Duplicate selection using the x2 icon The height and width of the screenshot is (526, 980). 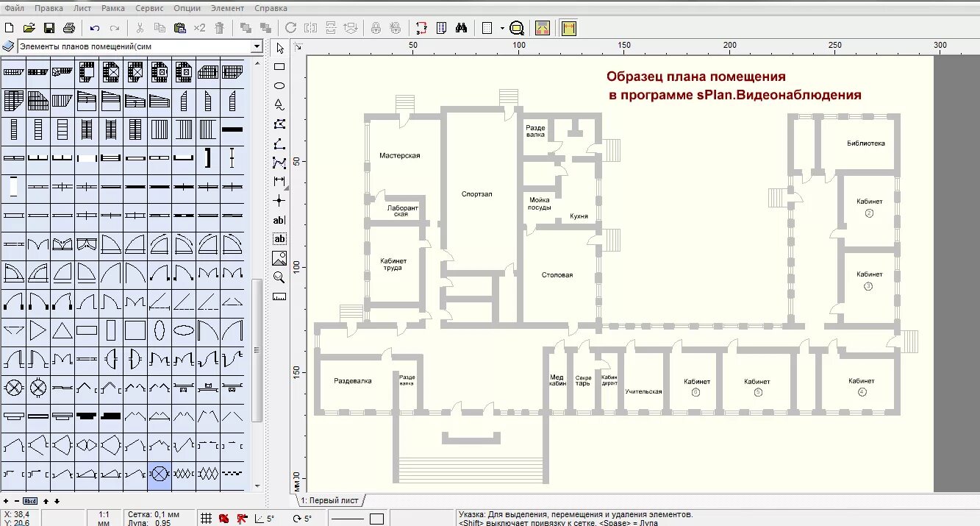pos(199,28)
